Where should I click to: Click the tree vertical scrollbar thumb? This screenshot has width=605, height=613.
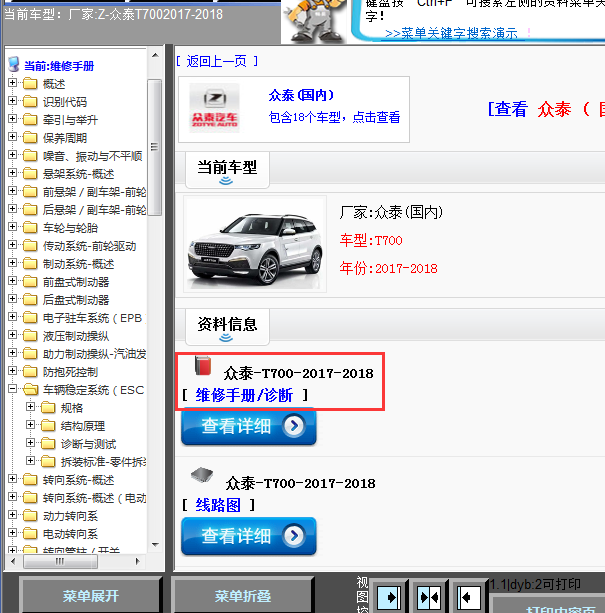[x=155, y=147]
